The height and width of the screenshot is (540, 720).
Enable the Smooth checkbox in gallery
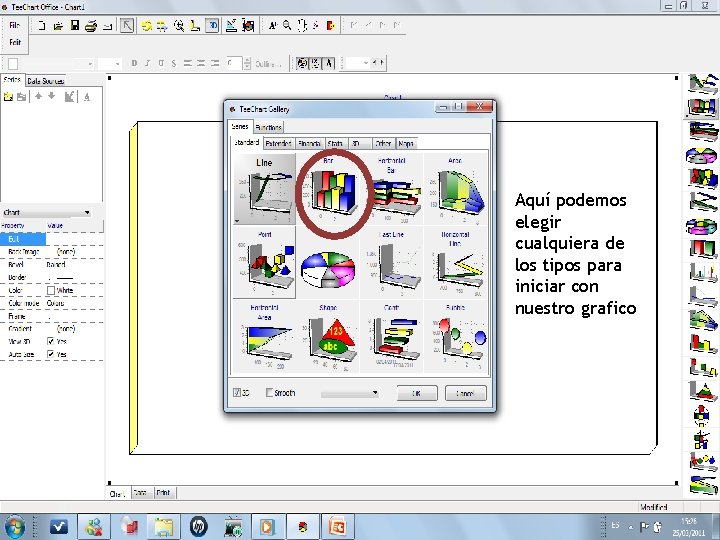click(270, 393)
